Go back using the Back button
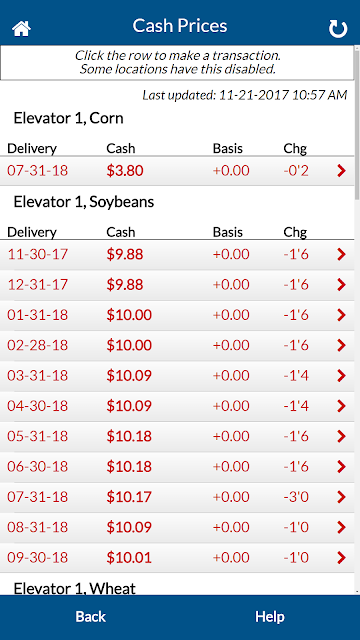360x640 pixels. (91, 616)
